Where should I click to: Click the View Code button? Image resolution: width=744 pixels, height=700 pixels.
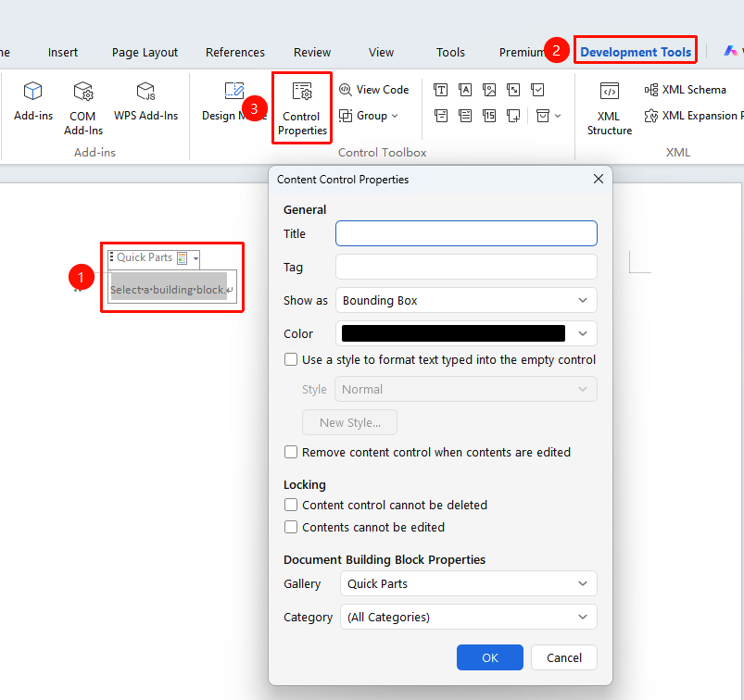[x=374, y=90]
